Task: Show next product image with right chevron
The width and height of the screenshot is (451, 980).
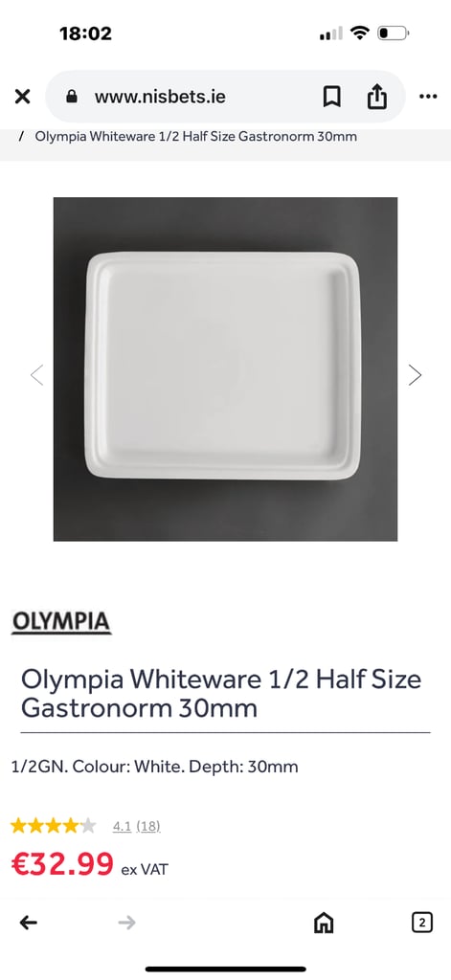Action: 415,374
